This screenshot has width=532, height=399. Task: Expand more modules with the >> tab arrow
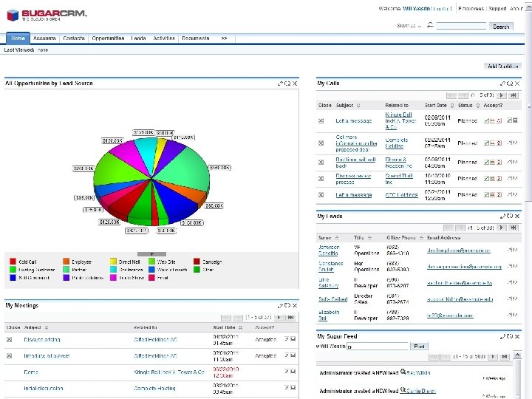[224, 38]
